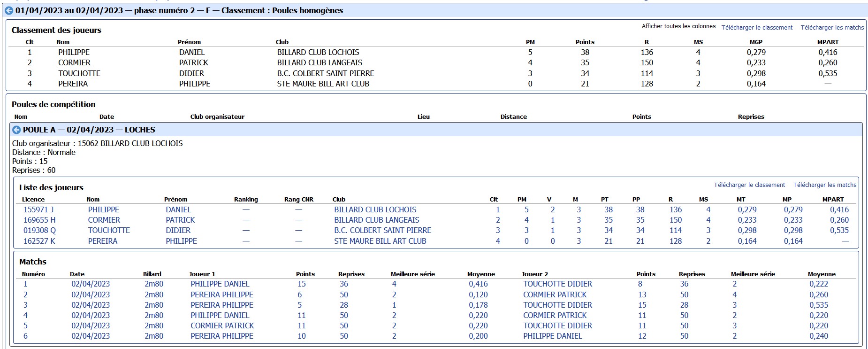This screenshot has width=868, height=349.
Task: Download the players ranking via top 'Télécharger le classement'
Action: 757,28
